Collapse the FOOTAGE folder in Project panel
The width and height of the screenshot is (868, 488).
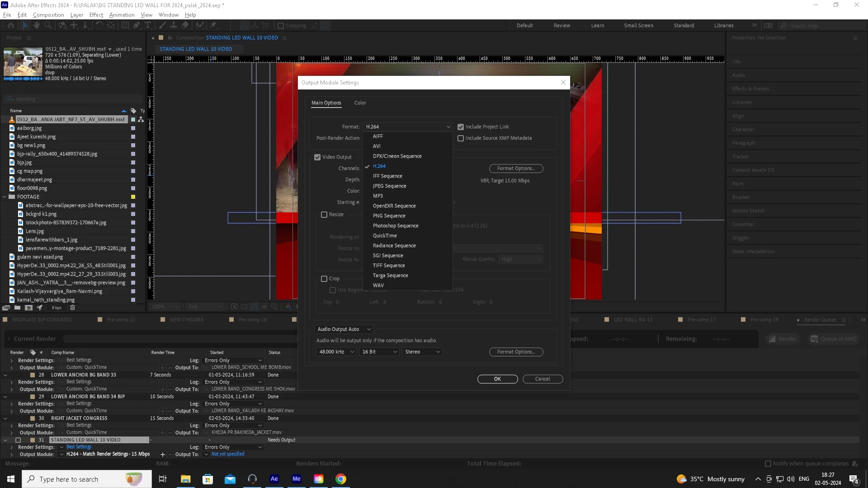click(5, 197)
